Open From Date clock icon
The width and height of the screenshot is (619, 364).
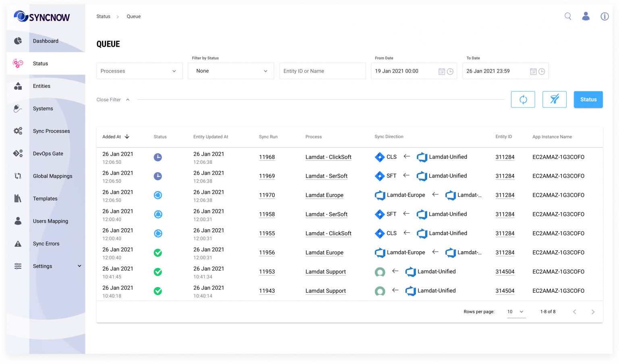450,71
